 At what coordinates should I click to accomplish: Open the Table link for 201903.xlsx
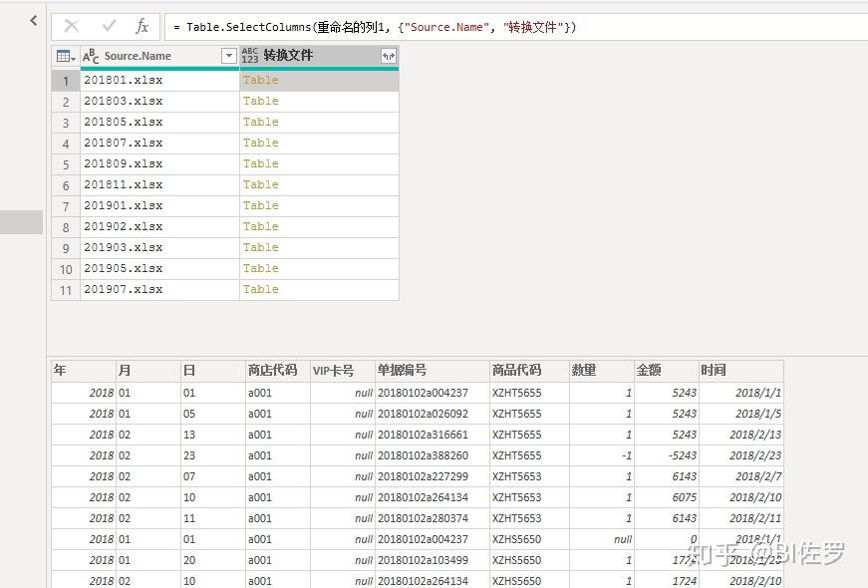point(261,248)
